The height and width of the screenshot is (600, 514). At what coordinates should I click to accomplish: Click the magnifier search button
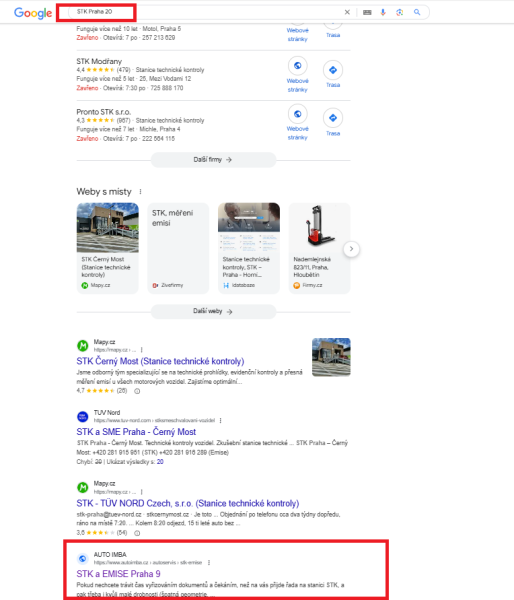click(x=417, y=12)
